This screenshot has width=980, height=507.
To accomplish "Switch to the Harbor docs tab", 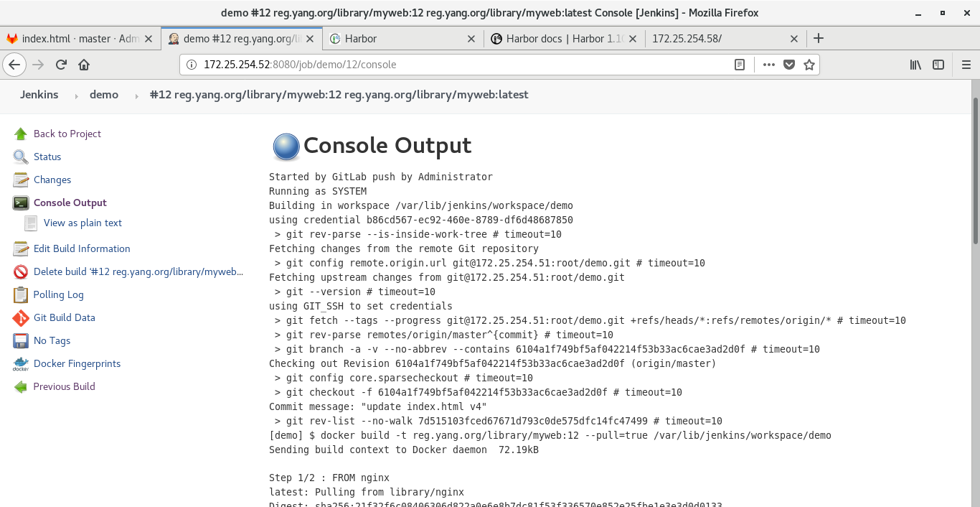I will (565, 39).
